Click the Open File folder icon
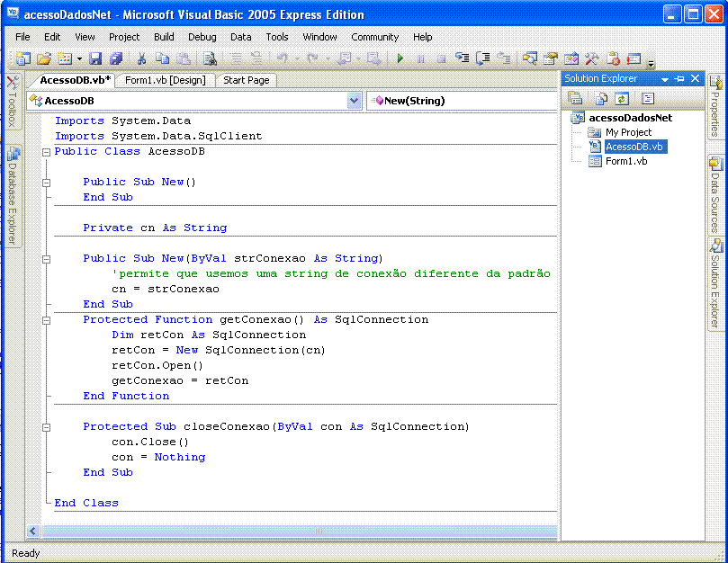 coord(43,58)
